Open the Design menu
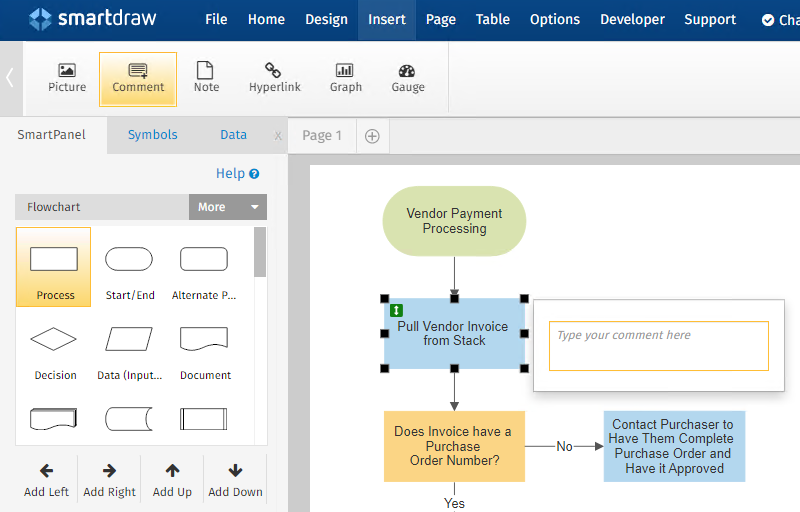The width and height of the screenshot is (800, 512). point(326,19)
